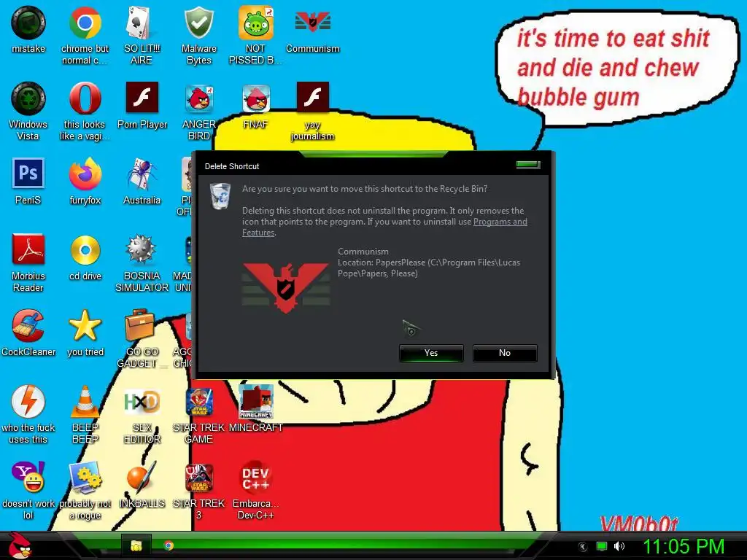Open the 'probably not a rogue' icon

tap(85, 477)
